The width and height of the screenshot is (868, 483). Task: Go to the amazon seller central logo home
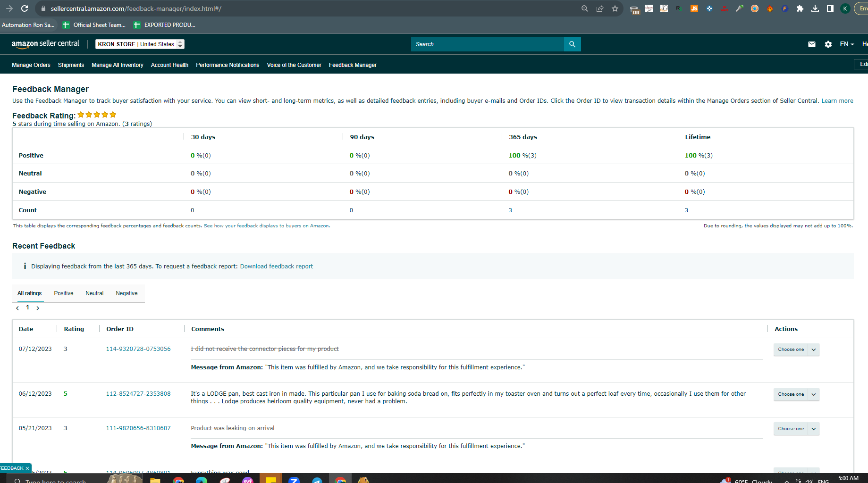point(45,44)
